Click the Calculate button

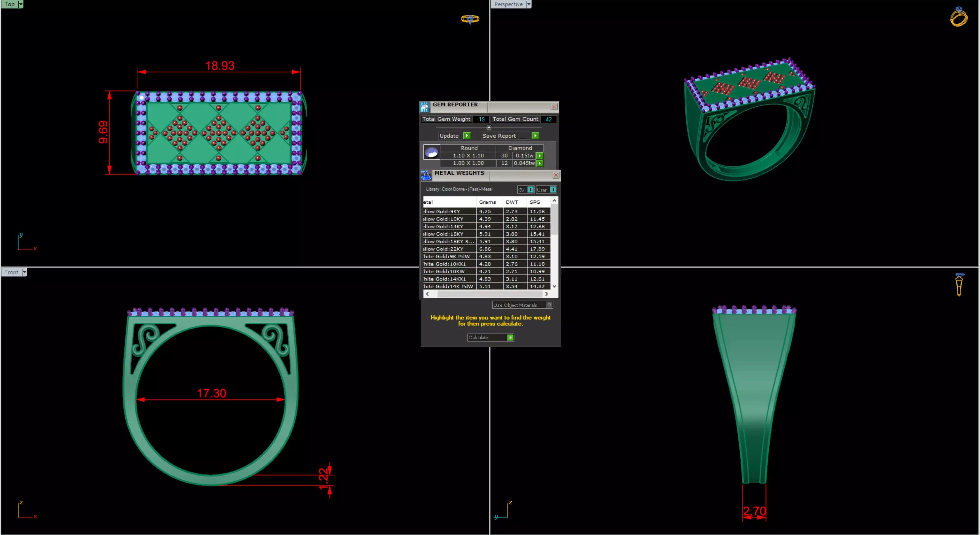(x=491, y=337)
